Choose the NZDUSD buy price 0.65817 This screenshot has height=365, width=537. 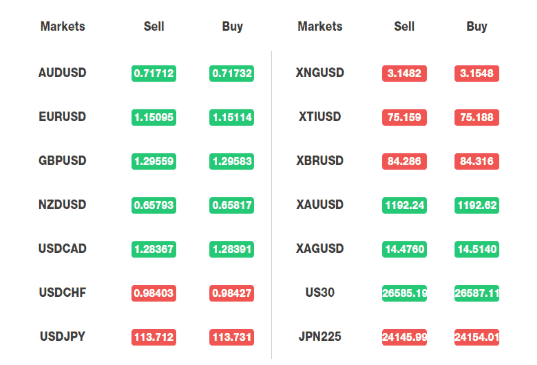coord(232,205)
